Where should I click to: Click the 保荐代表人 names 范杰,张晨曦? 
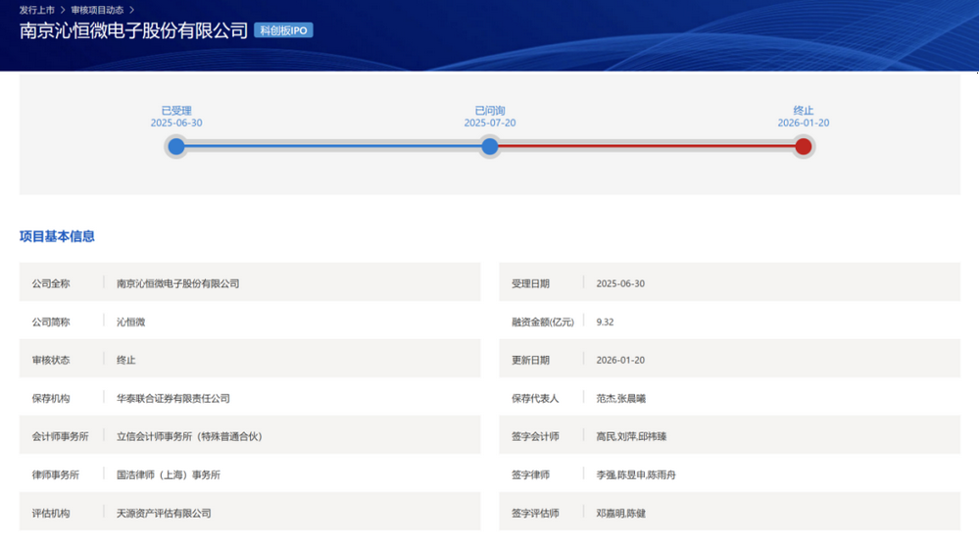coord(620,398)
